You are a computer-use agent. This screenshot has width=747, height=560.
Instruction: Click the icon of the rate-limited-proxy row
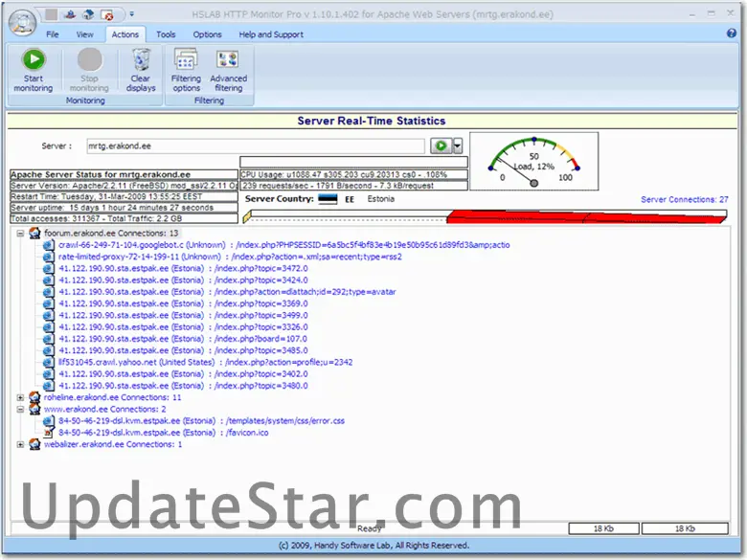pyautogui.click(x=48, y=257)
